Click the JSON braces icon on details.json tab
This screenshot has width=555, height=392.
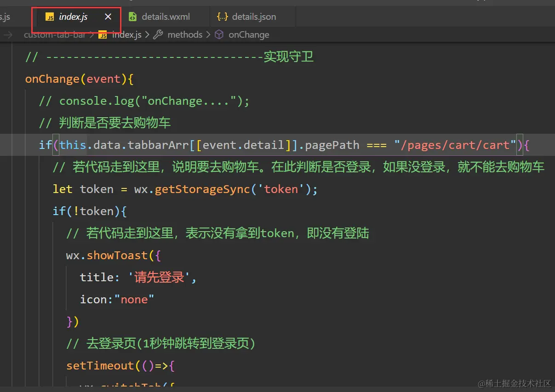tap(223, 17)
